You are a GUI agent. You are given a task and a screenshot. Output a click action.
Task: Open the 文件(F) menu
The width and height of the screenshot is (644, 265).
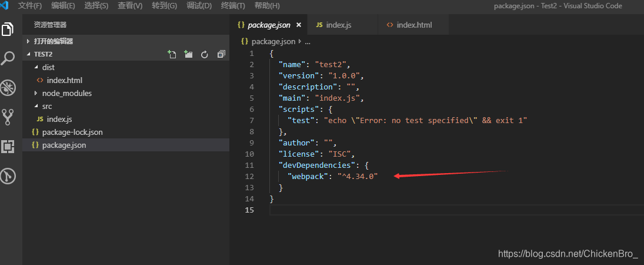point(30,6)
